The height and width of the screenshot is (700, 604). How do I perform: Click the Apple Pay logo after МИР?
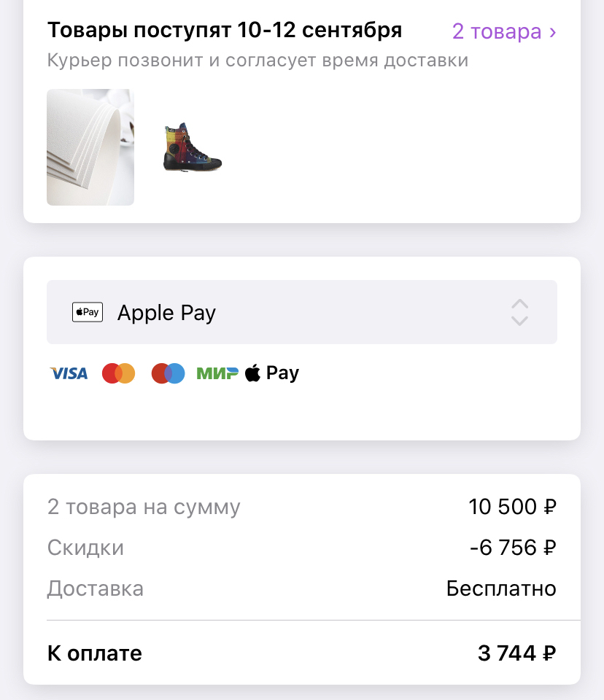tap(272, 373)
